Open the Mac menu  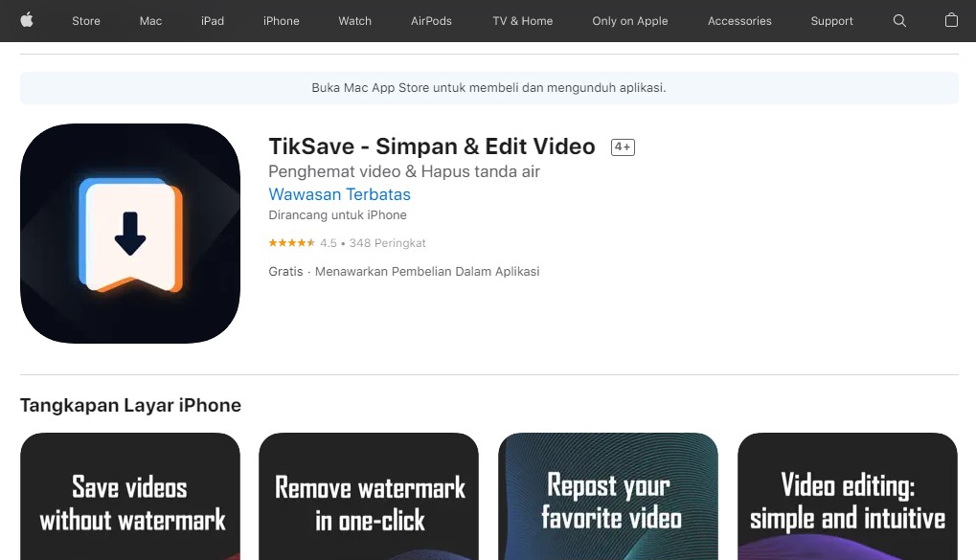(x=150, y=20)
